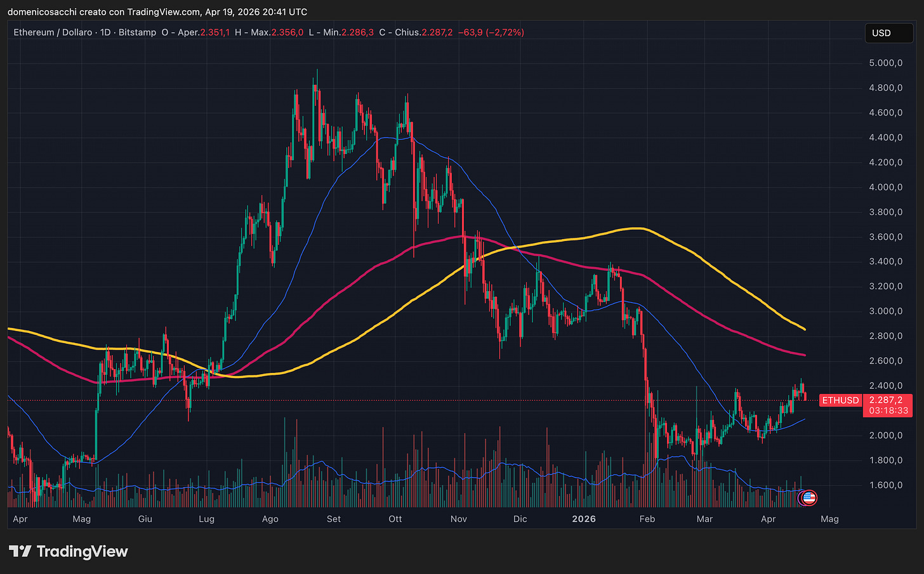This screenshot has width=924, height=574.
Task: Click the 3.200,0 price axis label
Action: point(886,286)
